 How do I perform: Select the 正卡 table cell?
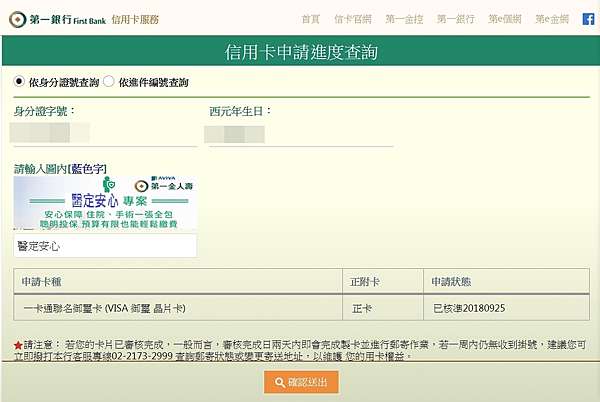pyautogui.click(x=383, y=308)
